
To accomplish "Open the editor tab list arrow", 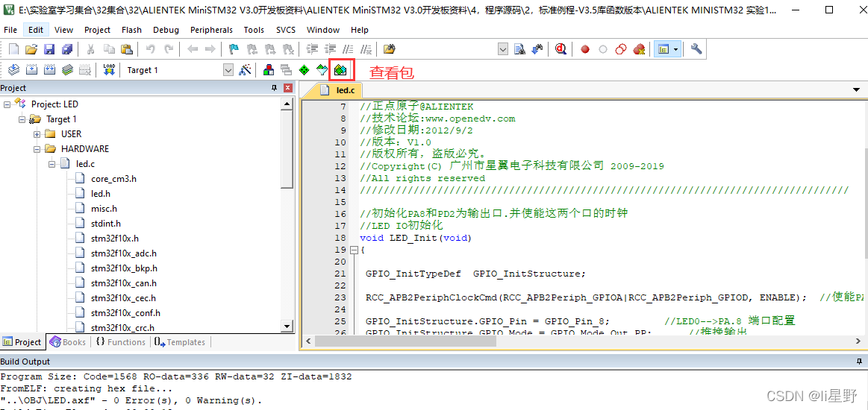I will click(x=856, y=89).
